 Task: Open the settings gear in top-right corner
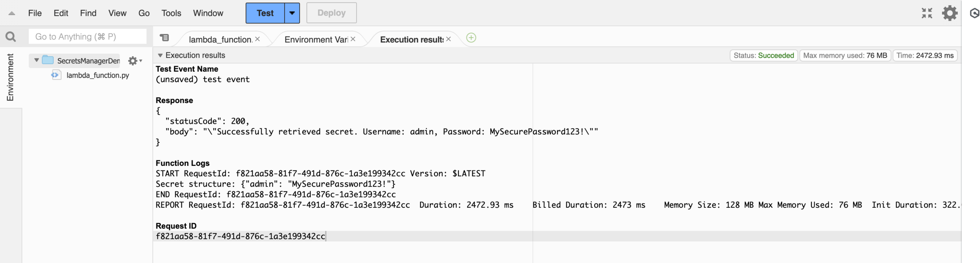point(949,13)
